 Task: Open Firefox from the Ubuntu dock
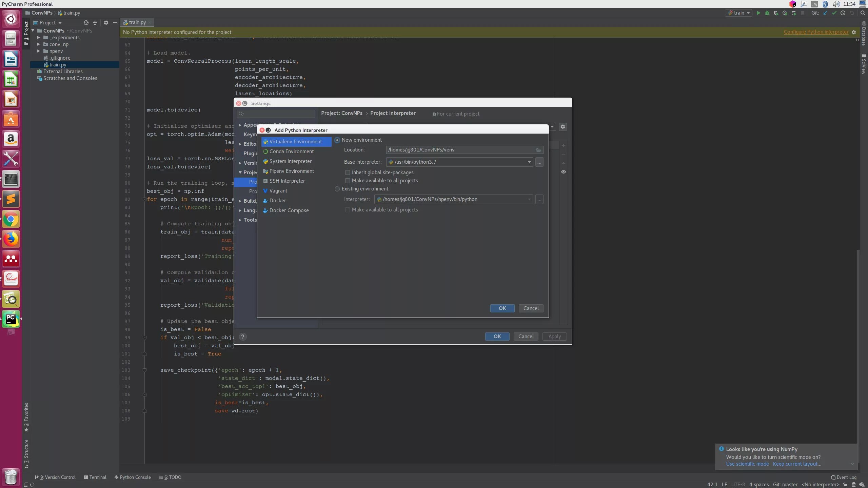point(11,239)
